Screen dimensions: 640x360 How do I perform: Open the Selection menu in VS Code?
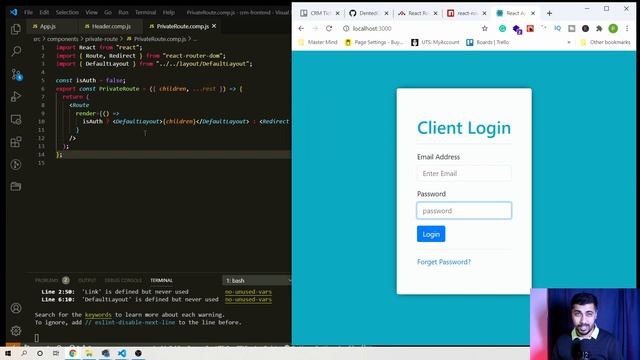pos(67,12)
